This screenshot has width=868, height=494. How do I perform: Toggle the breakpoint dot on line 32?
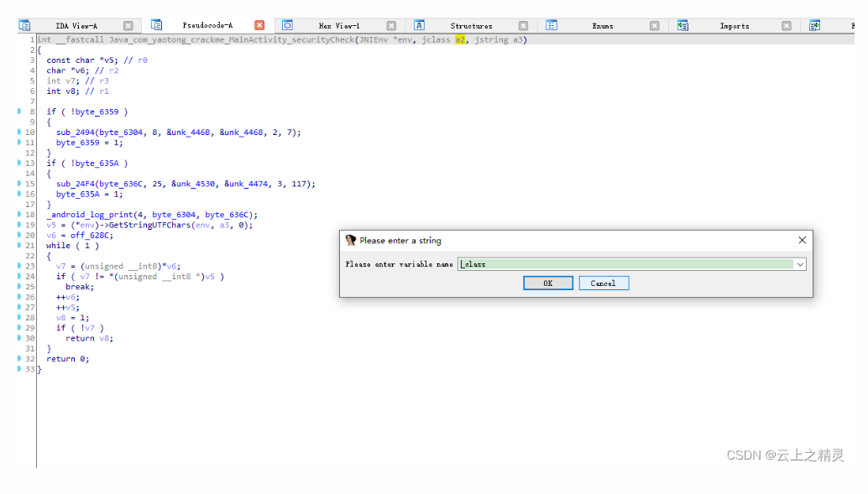pos(19,358)
